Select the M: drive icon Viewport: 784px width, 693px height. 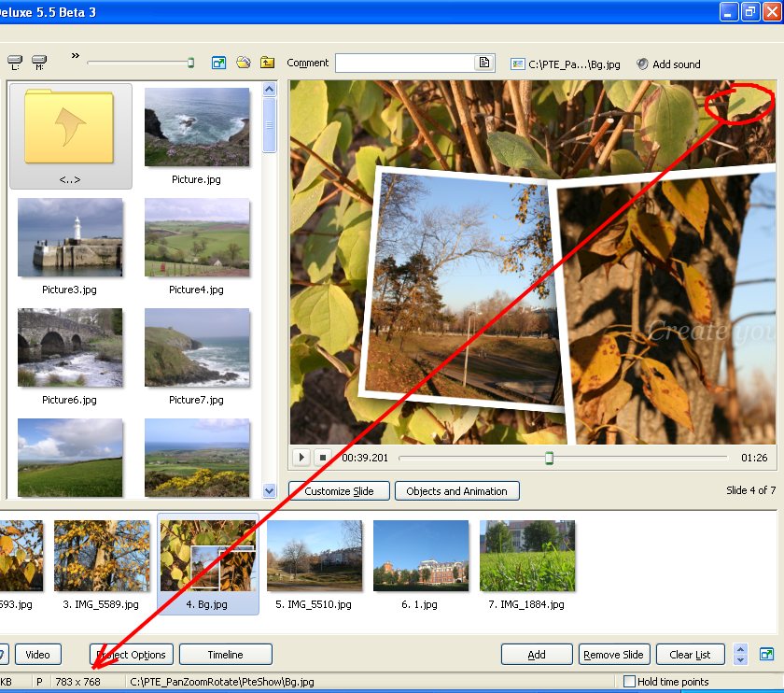pyautogui.click(x=39, y=63)
